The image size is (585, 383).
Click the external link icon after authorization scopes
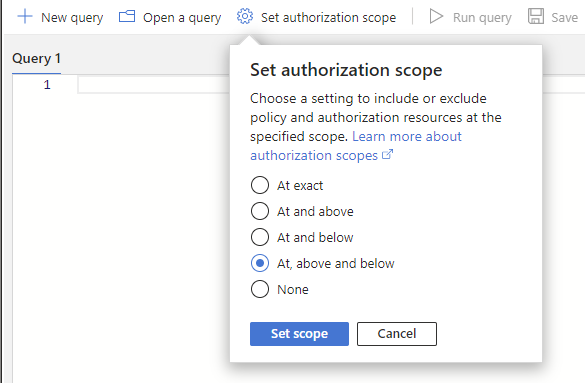pyautogui.click(x=388, y=154)
